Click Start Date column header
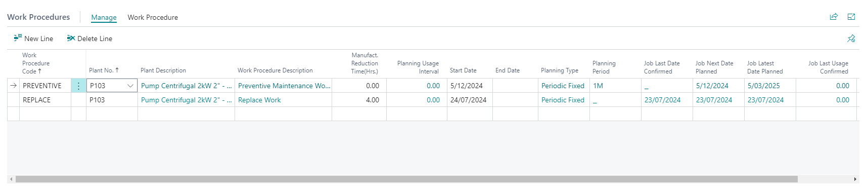The width and height of the screenshot is (868, 189). point(463,70)
